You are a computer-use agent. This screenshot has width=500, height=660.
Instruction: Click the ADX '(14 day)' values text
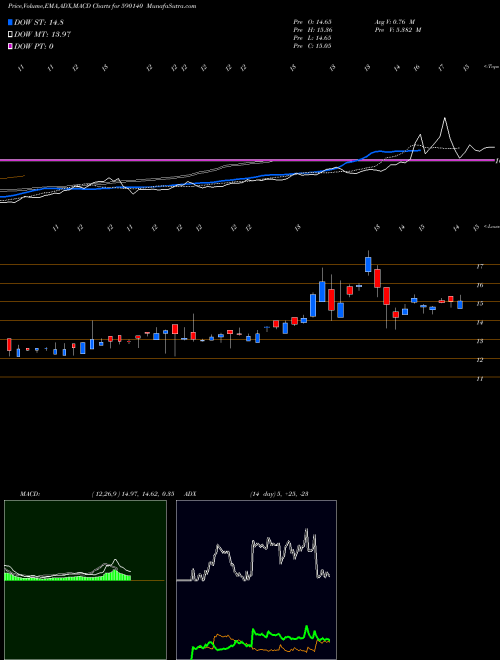point(279,493)
